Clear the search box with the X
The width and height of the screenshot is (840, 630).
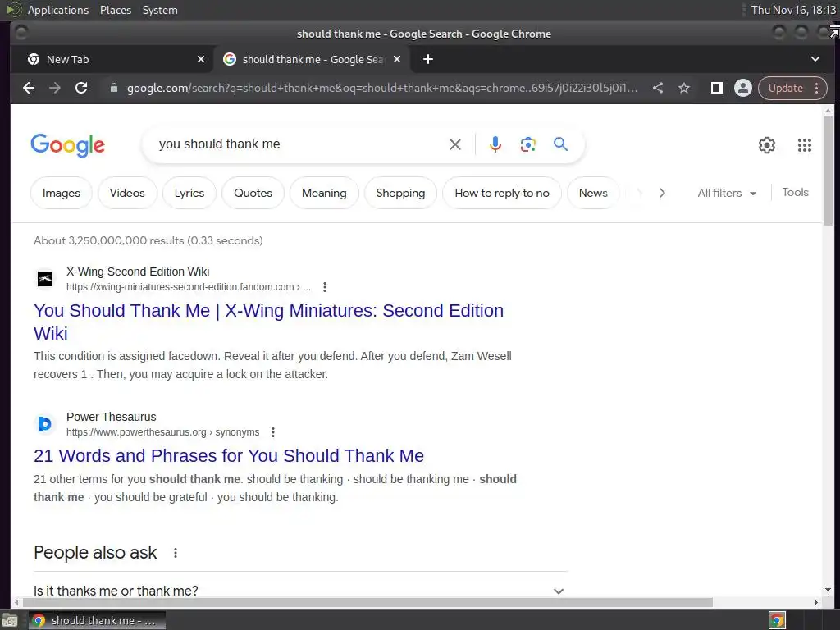coord(454,144)
